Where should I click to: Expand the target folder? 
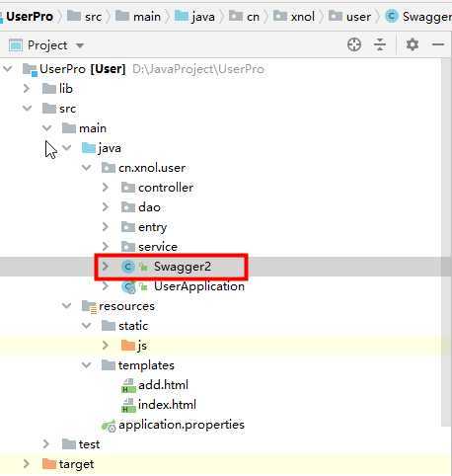(x=27, y=464)
